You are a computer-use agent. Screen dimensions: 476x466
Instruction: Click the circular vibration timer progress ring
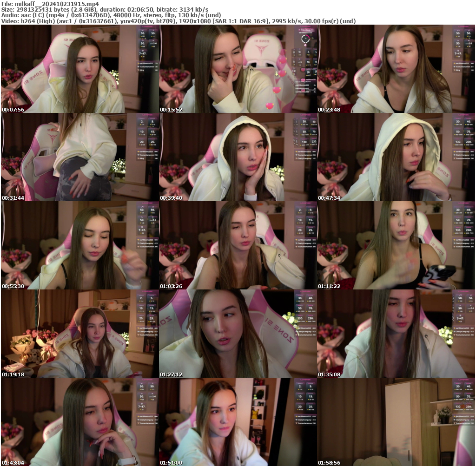coord(305,39)
